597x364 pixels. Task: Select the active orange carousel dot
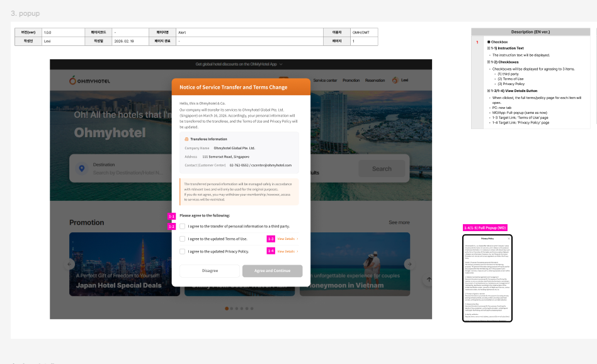(227, 309)
